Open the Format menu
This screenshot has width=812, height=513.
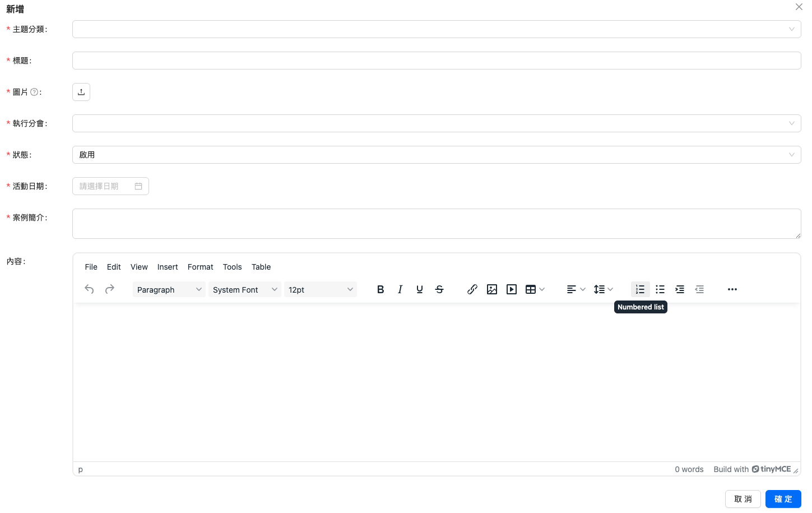coord(200,267)
